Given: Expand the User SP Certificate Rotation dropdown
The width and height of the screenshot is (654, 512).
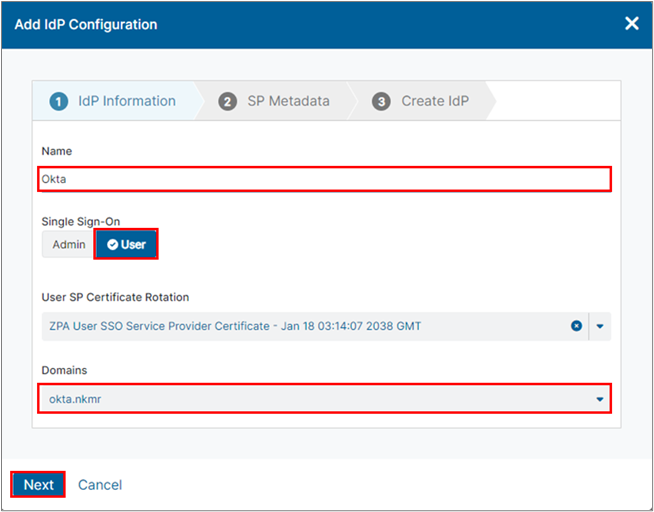Looking at the screenshot, I should click(x=600, y=326).
